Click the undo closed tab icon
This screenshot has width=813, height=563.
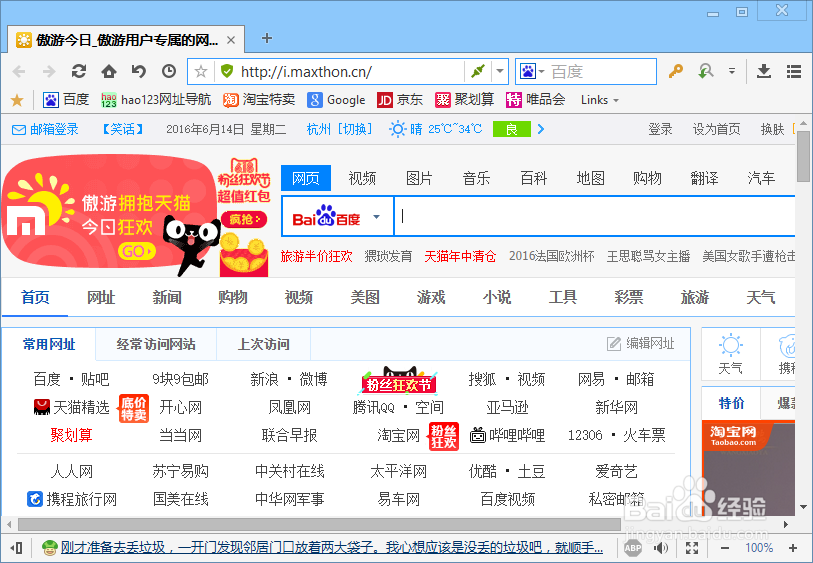pos(138,71)
